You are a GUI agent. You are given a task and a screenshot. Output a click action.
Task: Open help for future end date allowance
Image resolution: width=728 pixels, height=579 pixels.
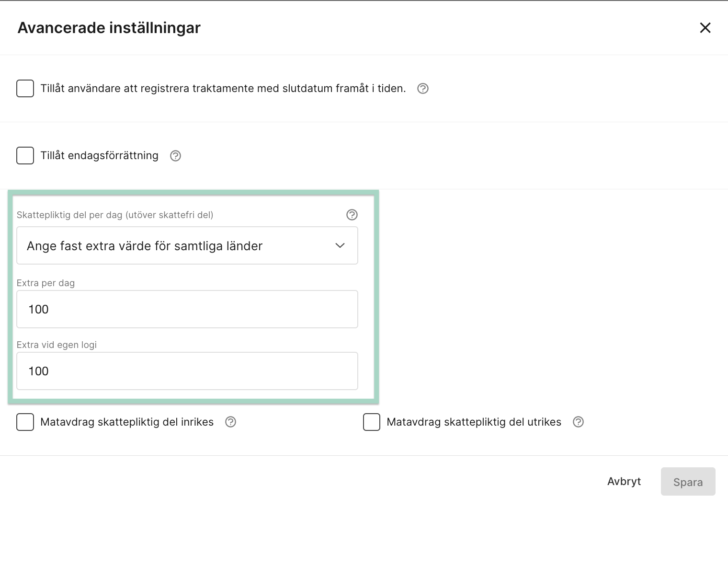point(423,89)
